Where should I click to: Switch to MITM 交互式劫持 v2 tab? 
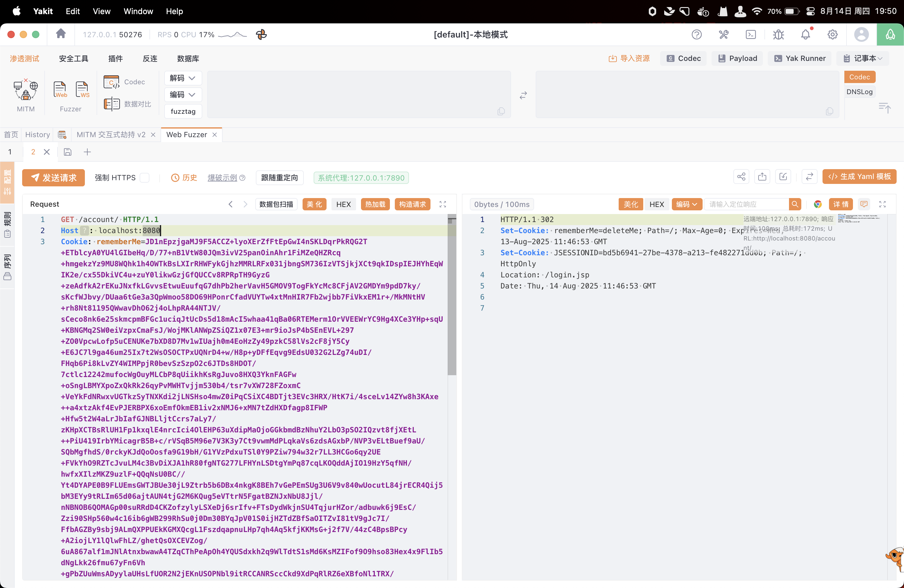point(111,134)
